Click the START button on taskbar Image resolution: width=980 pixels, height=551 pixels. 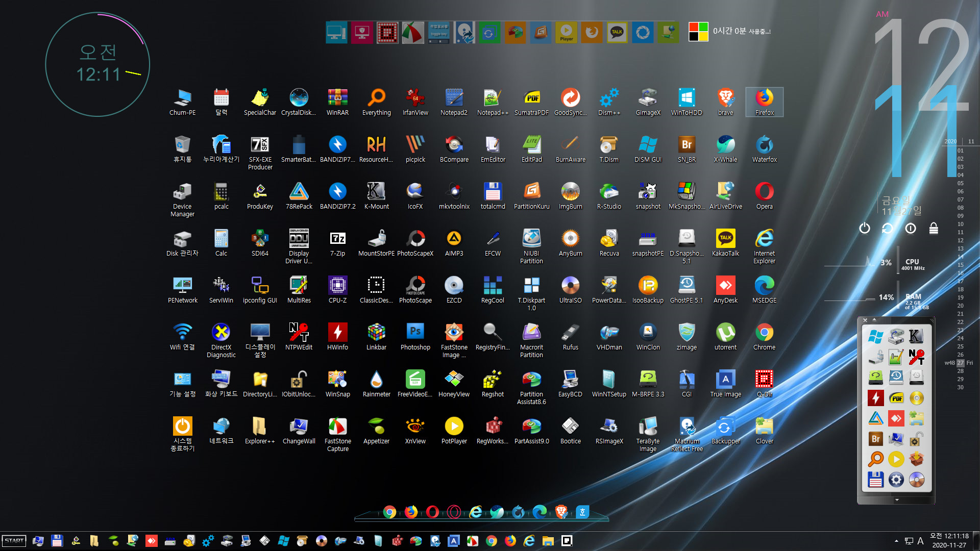14,541
